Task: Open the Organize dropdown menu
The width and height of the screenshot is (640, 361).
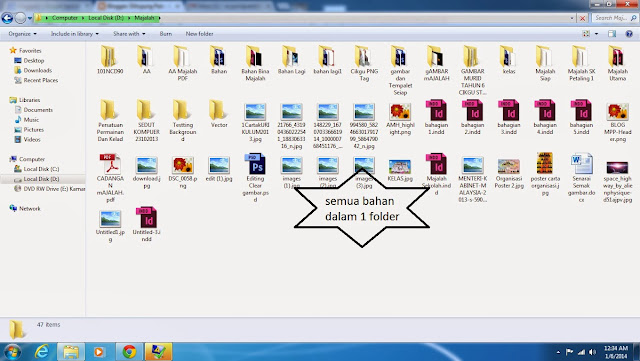Action: tap(22, 34)
